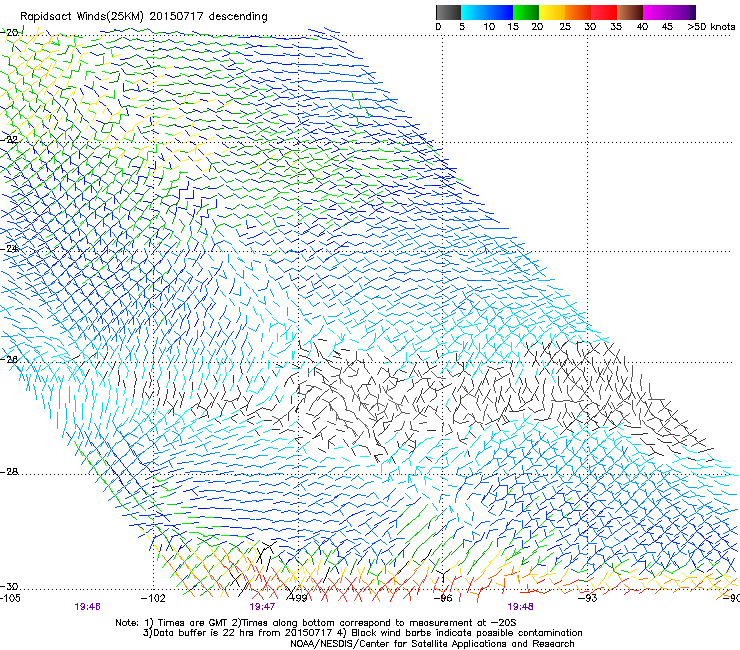Click the '-20' latitude label
Image resolution: width=740 pixels, height=650 pixels.
(10, 33)
